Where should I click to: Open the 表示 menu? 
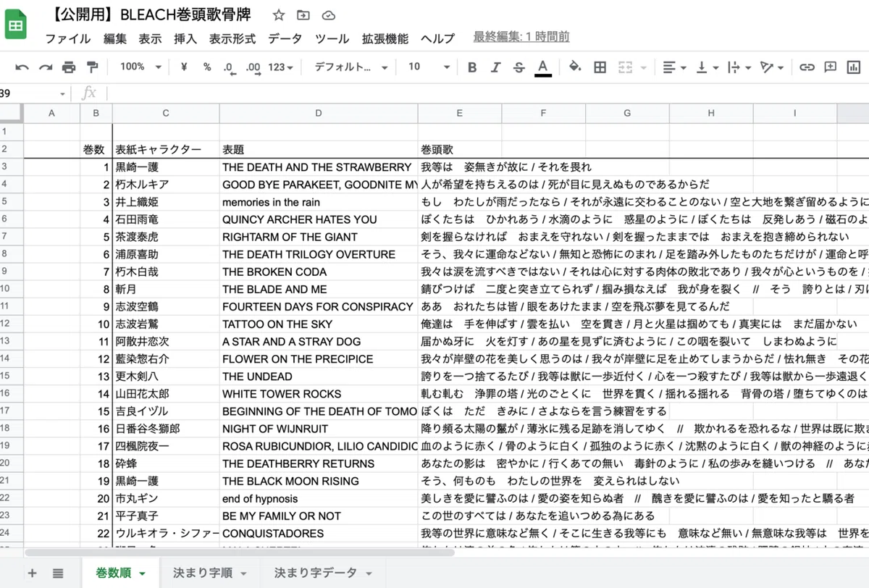[x=151, y=38]
